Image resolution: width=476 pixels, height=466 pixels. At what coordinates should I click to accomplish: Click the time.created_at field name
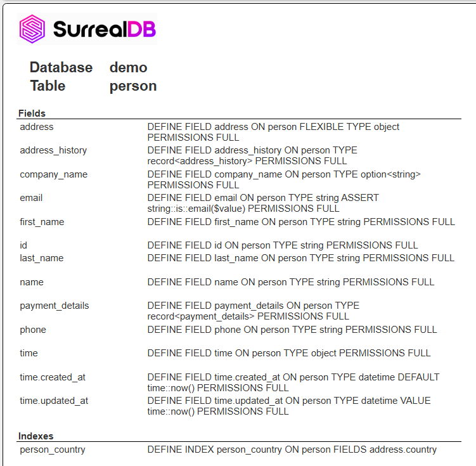[52, 377]
